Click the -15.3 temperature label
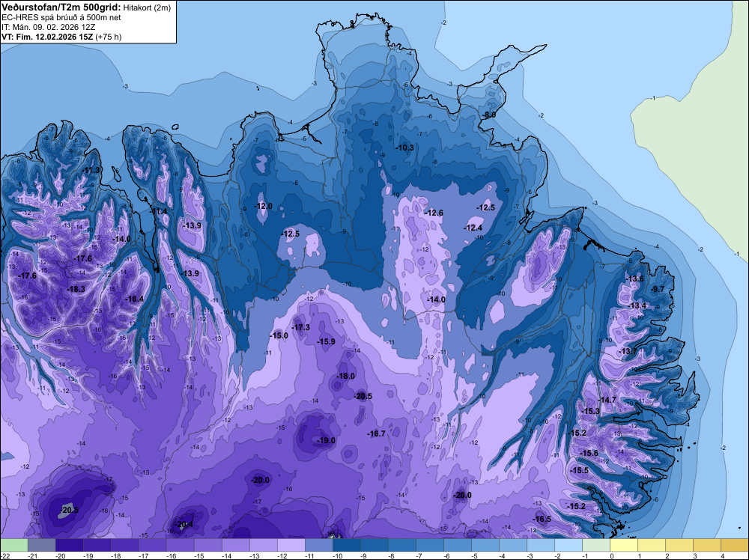Screen dimensions: 749x560 pyautogui.click(x=590, y=411)
